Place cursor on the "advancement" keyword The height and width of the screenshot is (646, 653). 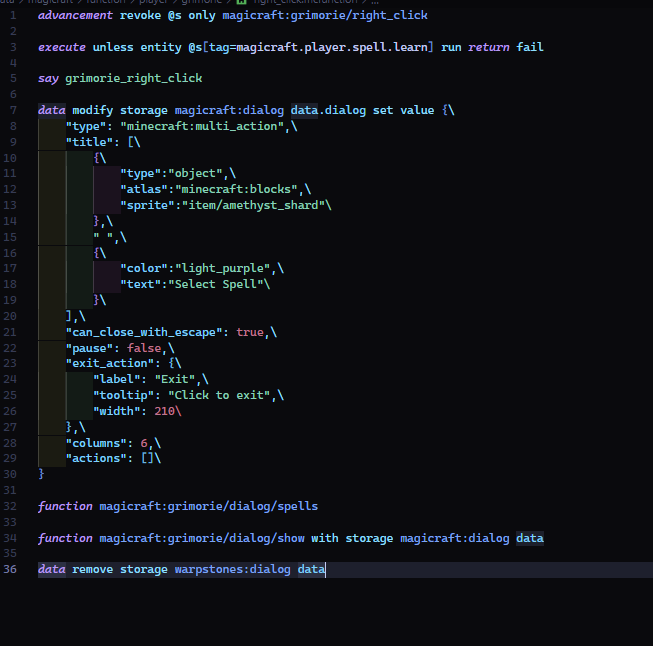pos(75,15)
